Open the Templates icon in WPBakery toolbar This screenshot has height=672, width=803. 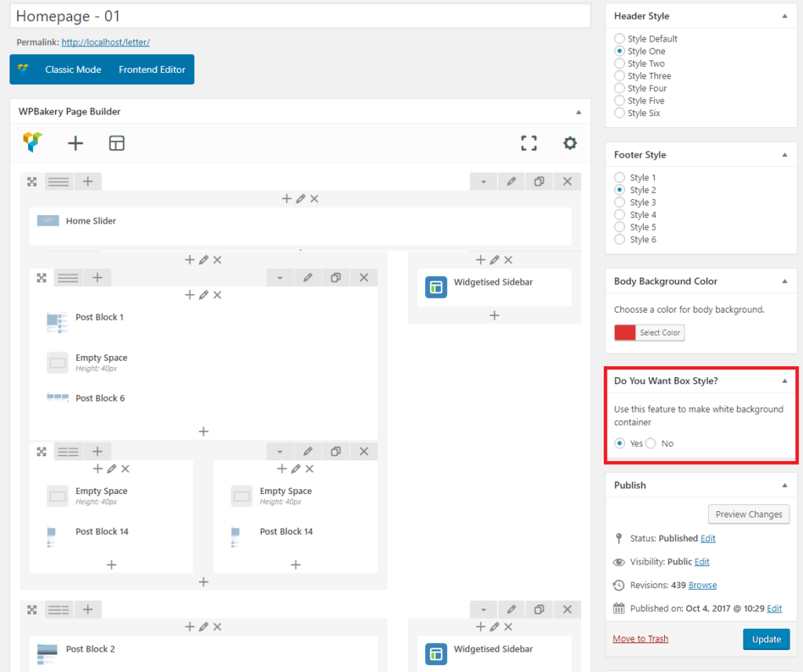[117, 143]
